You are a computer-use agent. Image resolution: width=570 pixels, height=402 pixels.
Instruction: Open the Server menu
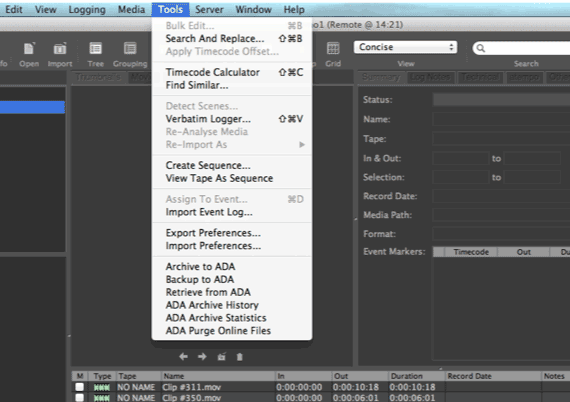coord(209,9)
